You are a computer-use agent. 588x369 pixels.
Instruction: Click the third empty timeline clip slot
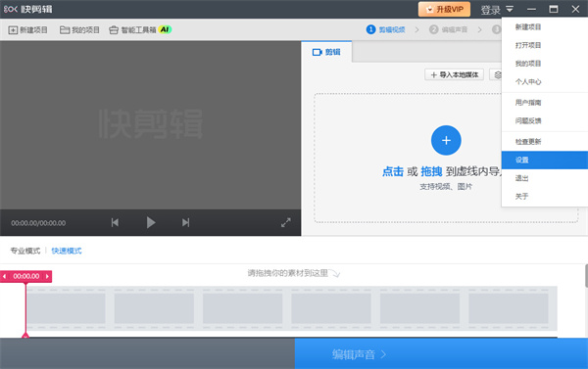point(243,308)
